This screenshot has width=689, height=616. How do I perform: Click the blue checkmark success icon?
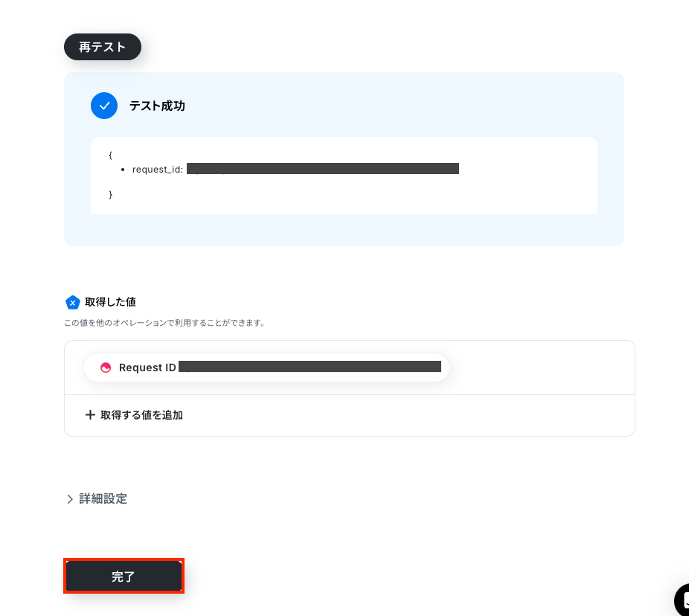pos(104,106)
